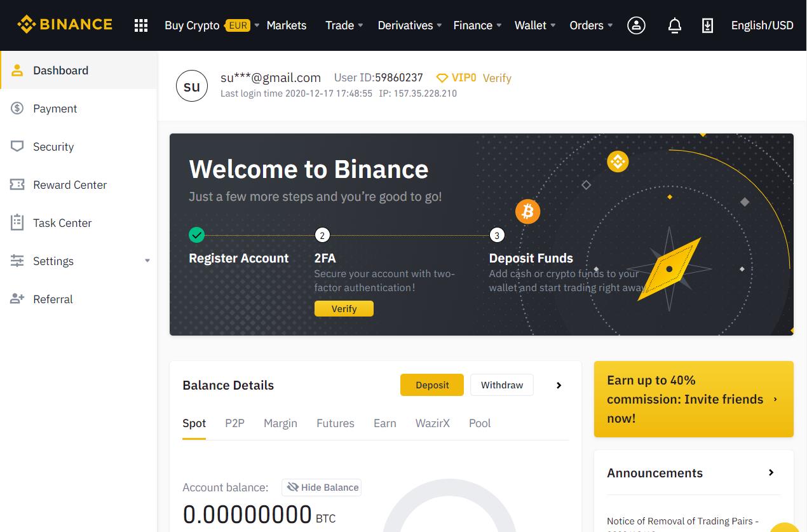The height and width of the screenshot is (532, 807).
Task: Click the orange Bitcoin coin icon
Action: coord(527,212)
